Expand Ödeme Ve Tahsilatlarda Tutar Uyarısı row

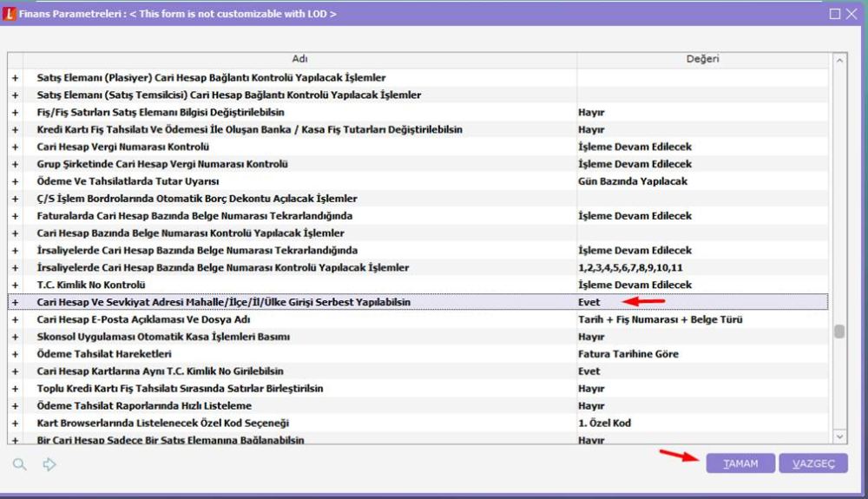click(15, 181)
